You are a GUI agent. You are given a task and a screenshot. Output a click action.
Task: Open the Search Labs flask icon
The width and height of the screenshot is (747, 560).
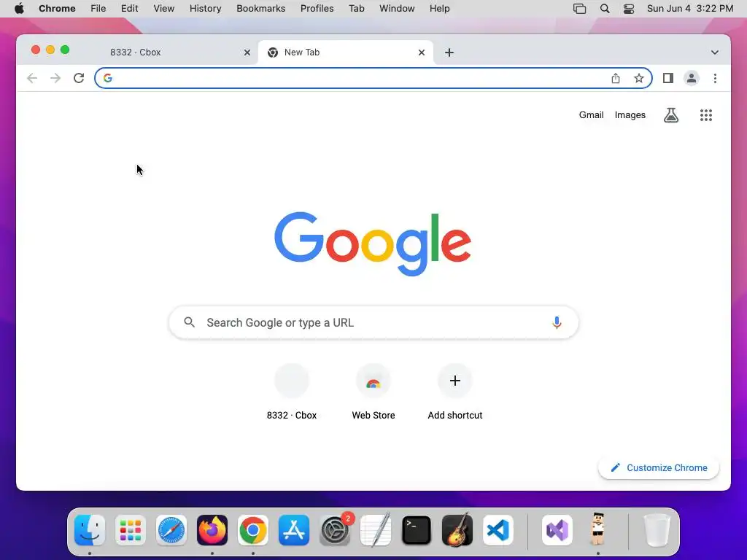pos(671,114)
